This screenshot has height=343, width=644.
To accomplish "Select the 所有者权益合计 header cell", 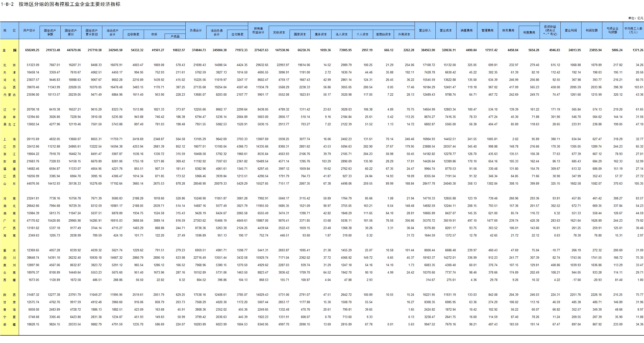I will (x=258, y=30).
